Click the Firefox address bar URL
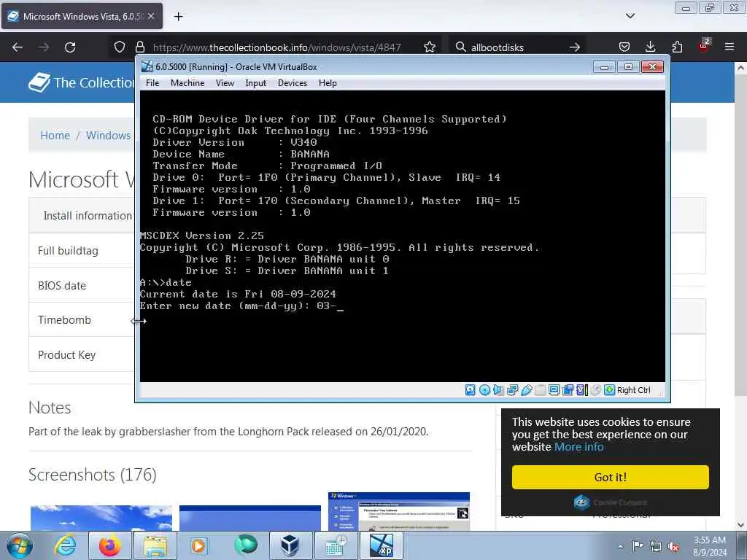The height and width of the screenshot is (560, 747). pos(276,47)
